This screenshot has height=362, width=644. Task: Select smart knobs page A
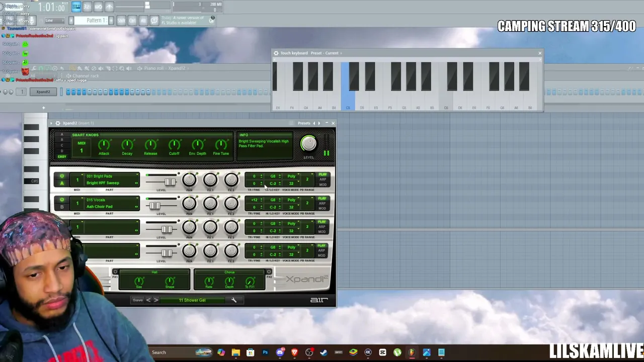(62, 135)
